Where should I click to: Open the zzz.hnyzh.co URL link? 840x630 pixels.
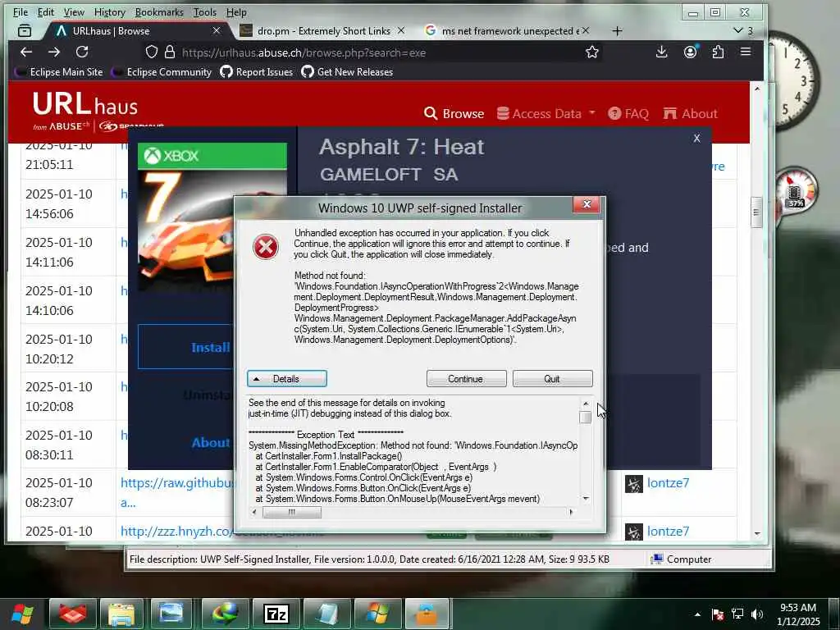click(177, 532)
